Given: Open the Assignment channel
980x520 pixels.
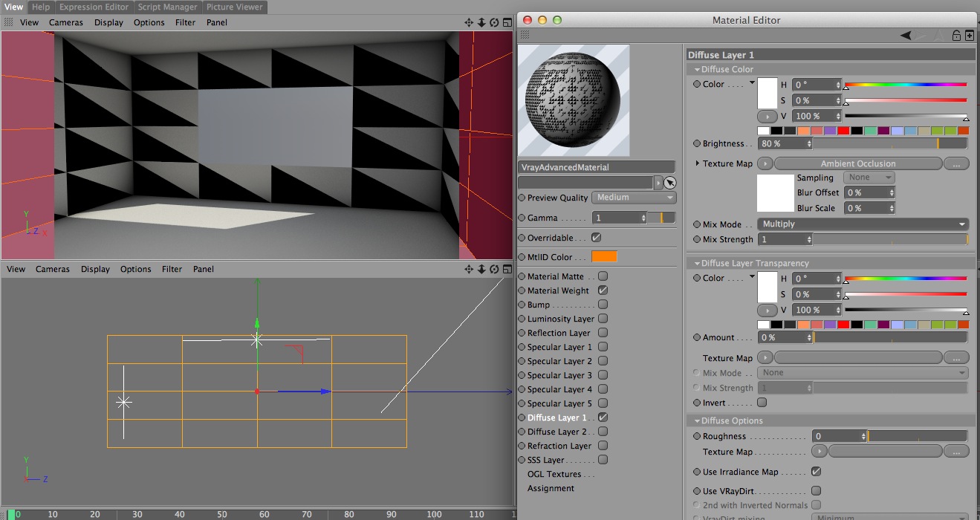Looking at the screenshot, I should click(x=551, y=488).
